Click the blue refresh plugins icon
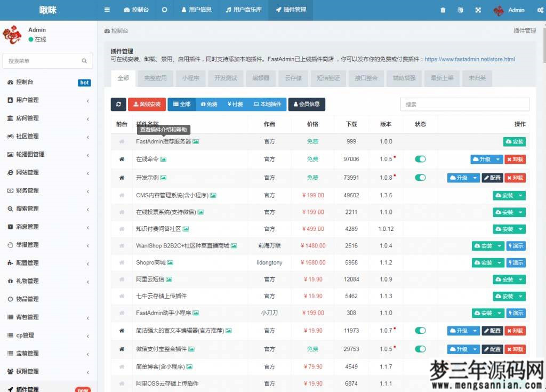Viewport: 546px width, 392px height. (x=118, y=104)
